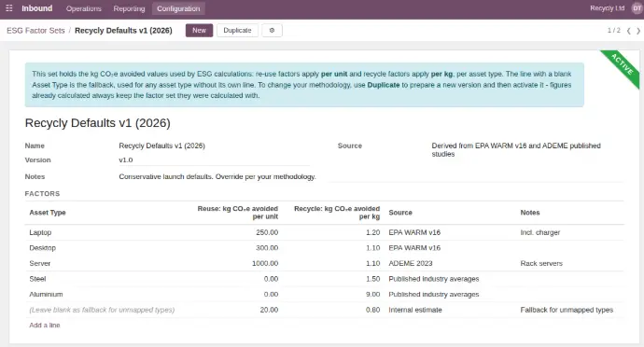
Task: Go to next record arrow
Action: 638,31
